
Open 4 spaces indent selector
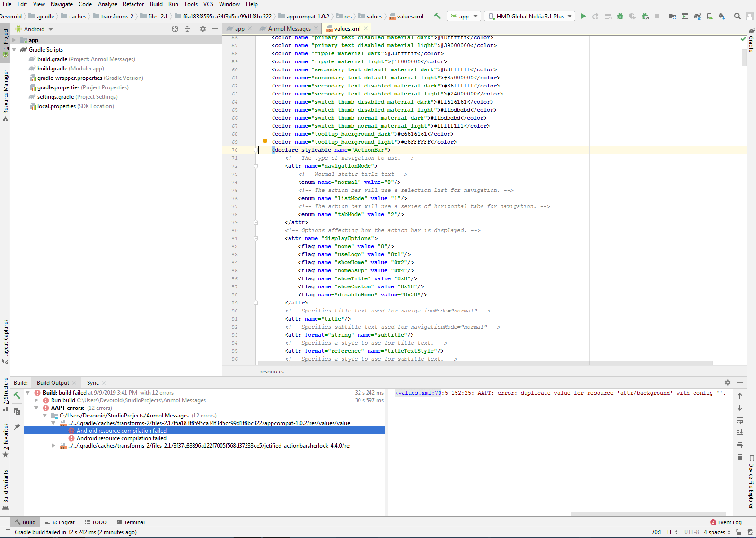point(717,532)
